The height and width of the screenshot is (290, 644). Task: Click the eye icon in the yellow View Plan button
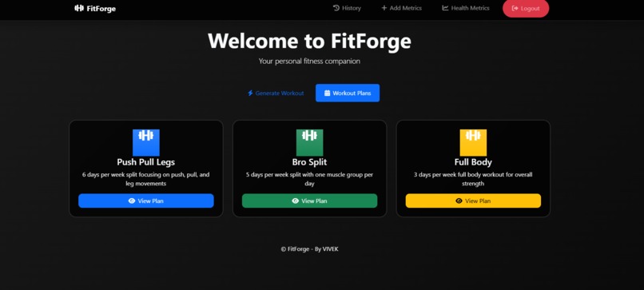[459, 201]
